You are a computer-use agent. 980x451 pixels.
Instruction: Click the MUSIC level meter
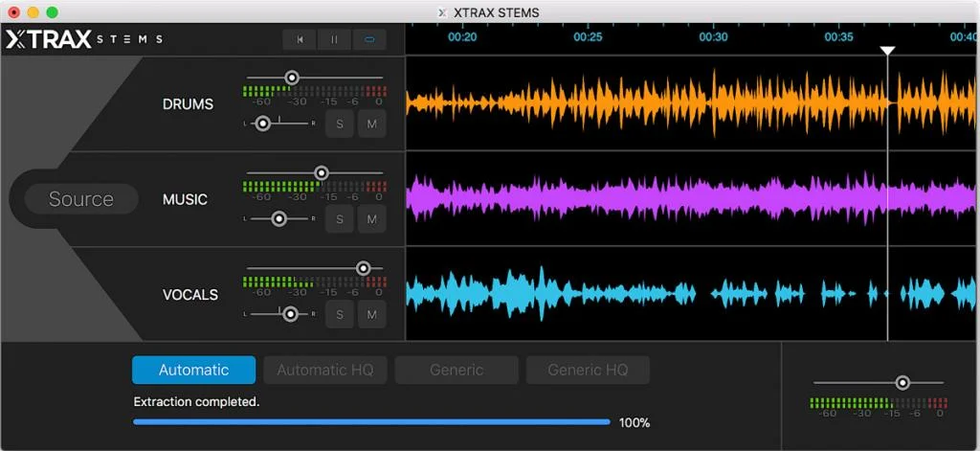point(314,187)
